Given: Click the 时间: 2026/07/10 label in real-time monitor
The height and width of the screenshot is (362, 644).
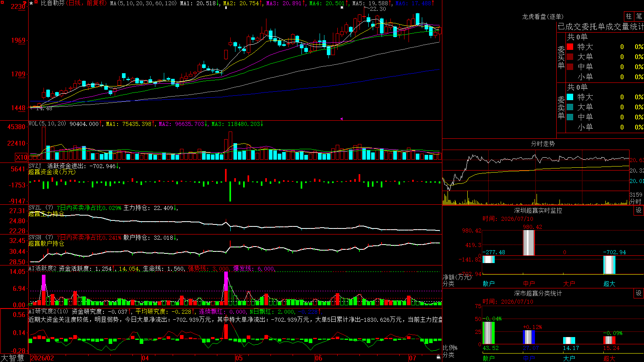Looking at the screenshot, I should 508,219.
